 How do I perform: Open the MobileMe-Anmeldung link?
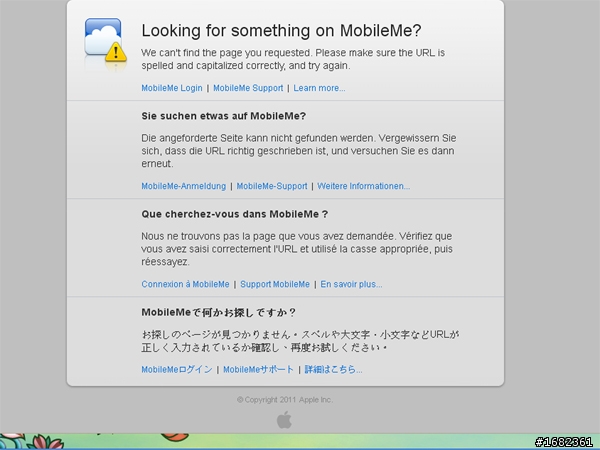click(184, 186)
